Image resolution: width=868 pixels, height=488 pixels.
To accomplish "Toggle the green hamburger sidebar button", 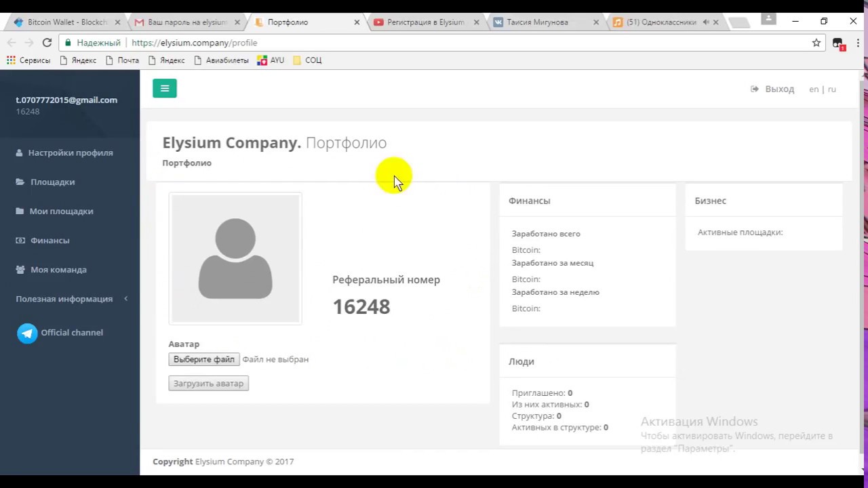I will click(165, 88).
